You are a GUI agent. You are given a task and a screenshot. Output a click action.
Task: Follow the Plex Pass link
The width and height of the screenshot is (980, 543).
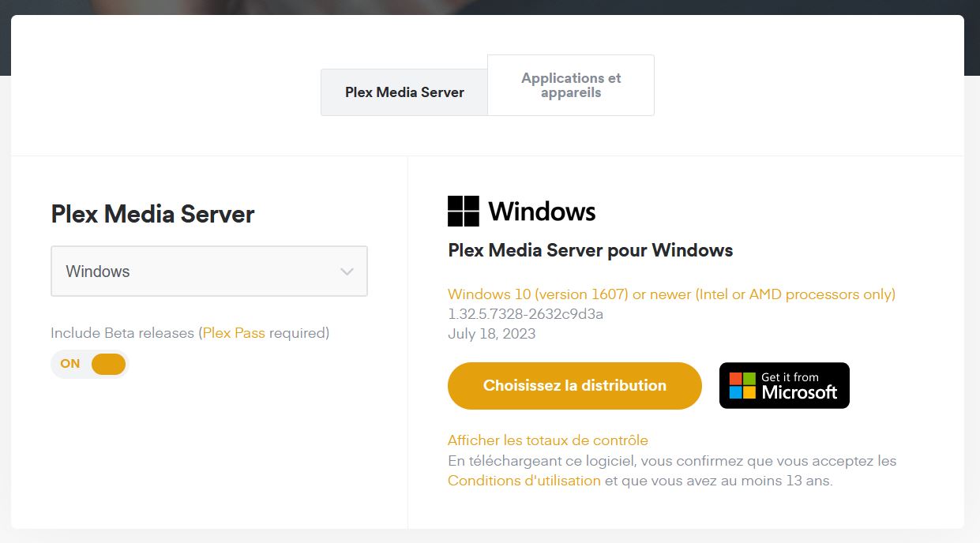click(x=234, y=333)
